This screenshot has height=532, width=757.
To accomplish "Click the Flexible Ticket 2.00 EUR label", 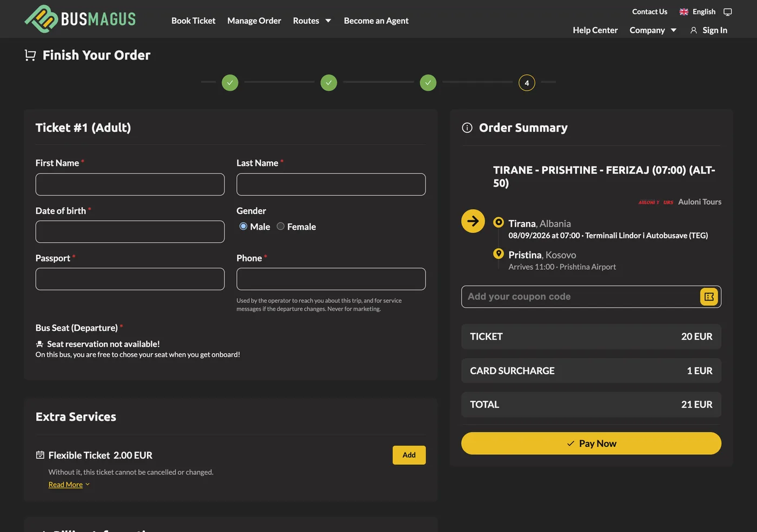I will click(101, 455).
